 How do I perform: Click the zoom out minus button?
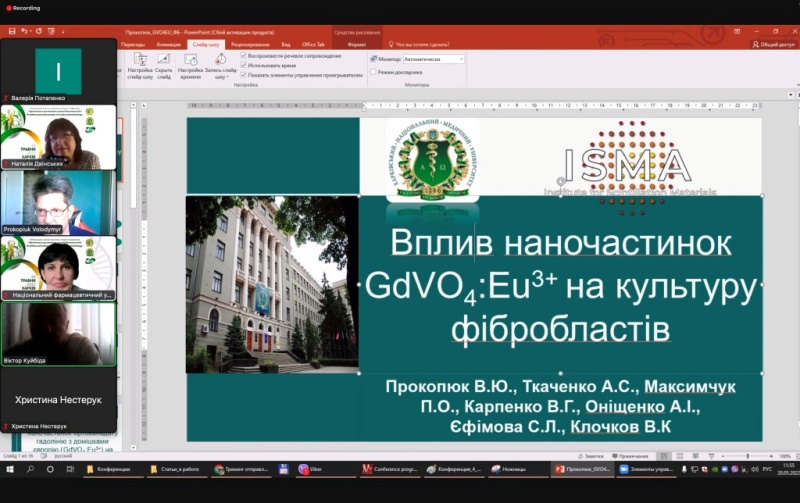click(723, 456)
